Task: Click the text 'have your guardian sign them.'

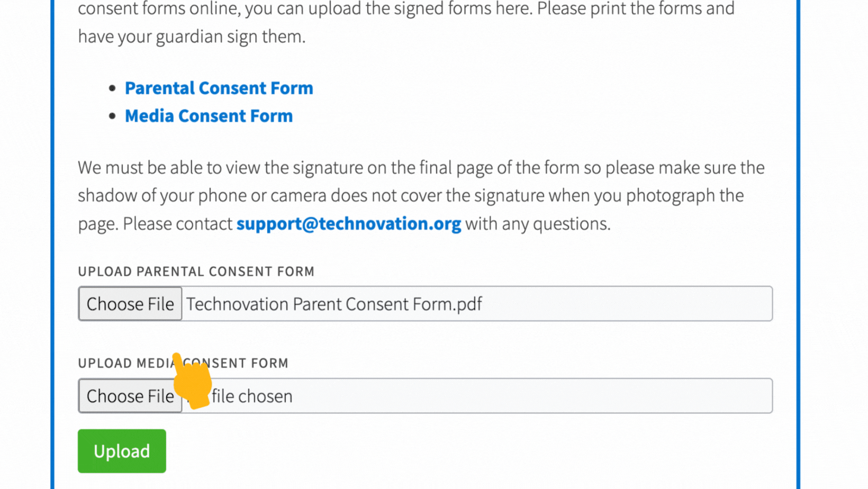Action: [192, 37]
